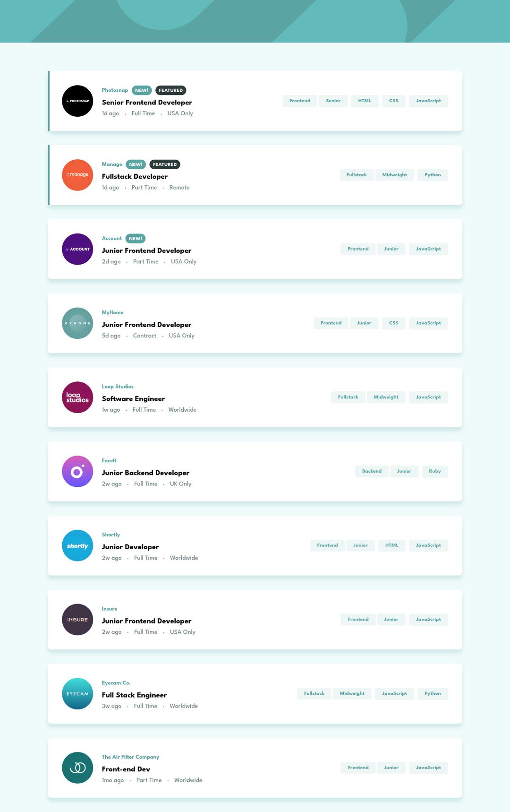Screen dimensions: 510x812
Task: Click the Air Filter Company logo
Action: tap(77, 768)
